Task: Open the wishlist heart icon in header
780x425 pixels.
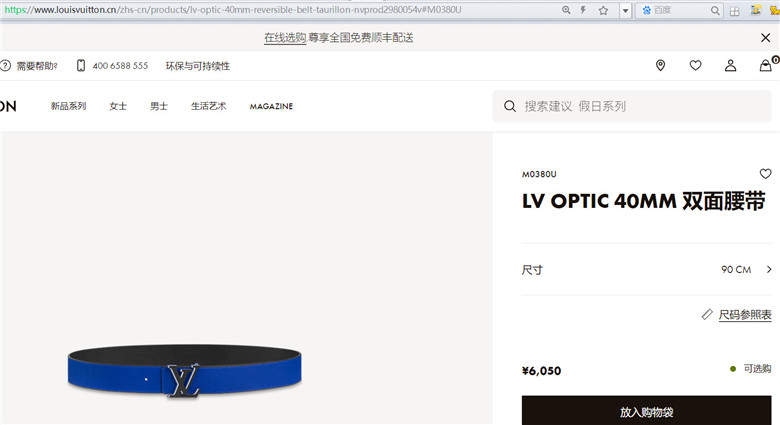Action: click(695, 65)
